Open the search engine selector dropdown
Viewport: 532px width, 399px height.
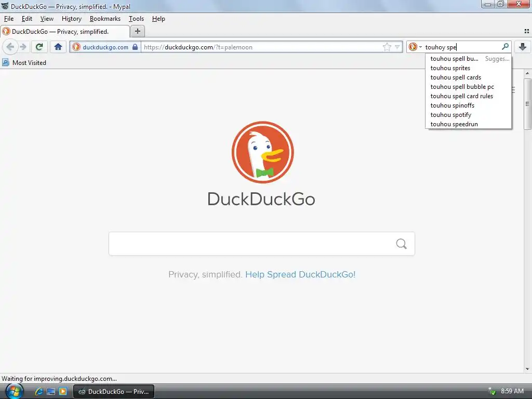[x=415, y=47]
